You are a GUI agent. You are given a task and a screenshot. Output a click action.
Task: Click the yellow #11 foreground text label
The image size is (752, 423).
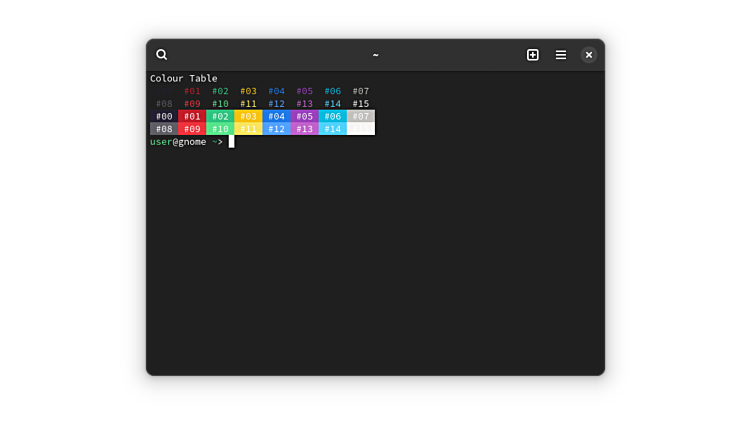[248, 104]
